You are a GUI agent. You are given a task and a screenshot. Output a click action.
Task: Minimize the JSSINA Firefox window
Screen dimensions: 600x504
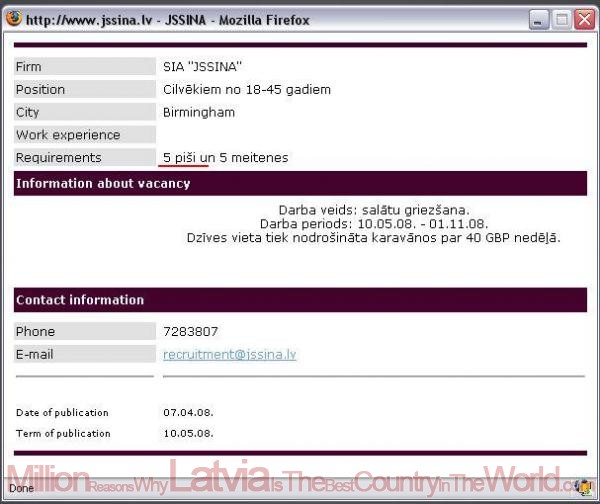pyautogui.click(x=538, y=19)
